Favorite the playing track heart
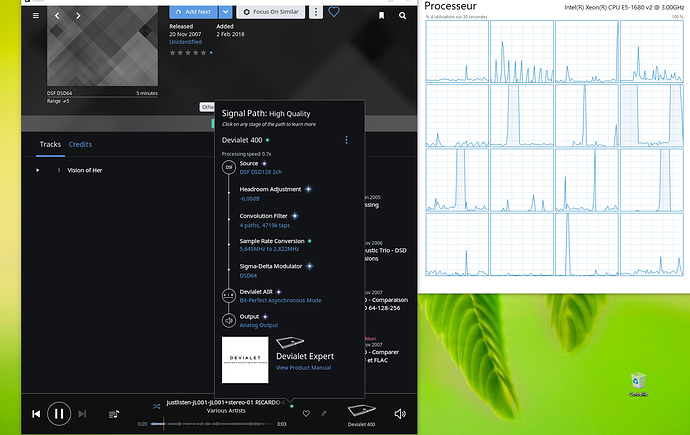Viewport: 690px width, 435px height. pos(306,413)
